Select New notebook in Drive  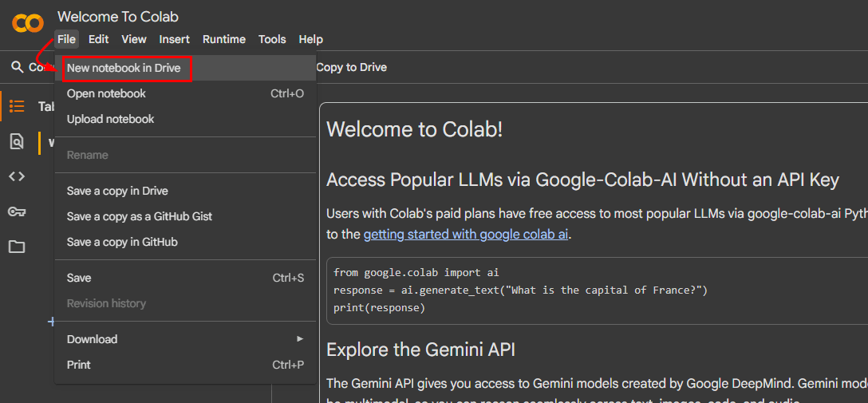tap(124, 69)
